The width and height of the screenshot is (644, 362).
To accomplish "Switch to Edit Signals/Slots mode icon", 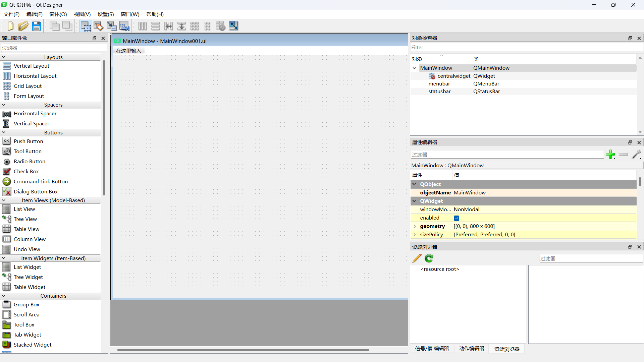I will point(98,26).
